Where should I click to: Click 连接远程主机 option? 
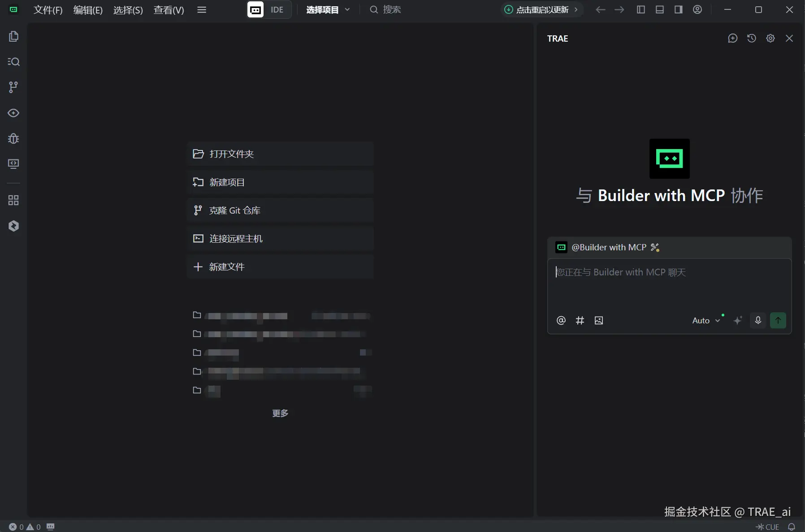[x=280, y=239]
